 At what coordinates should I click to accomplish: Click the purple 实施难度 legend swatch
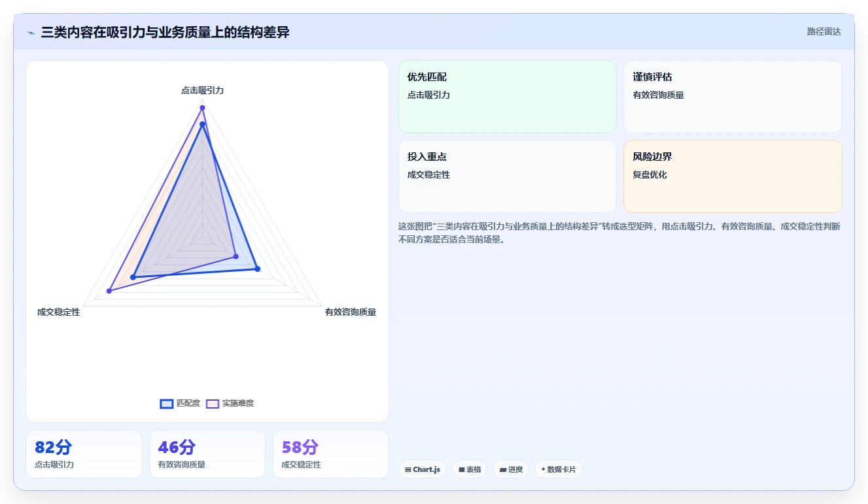click(x=213, y=403)
